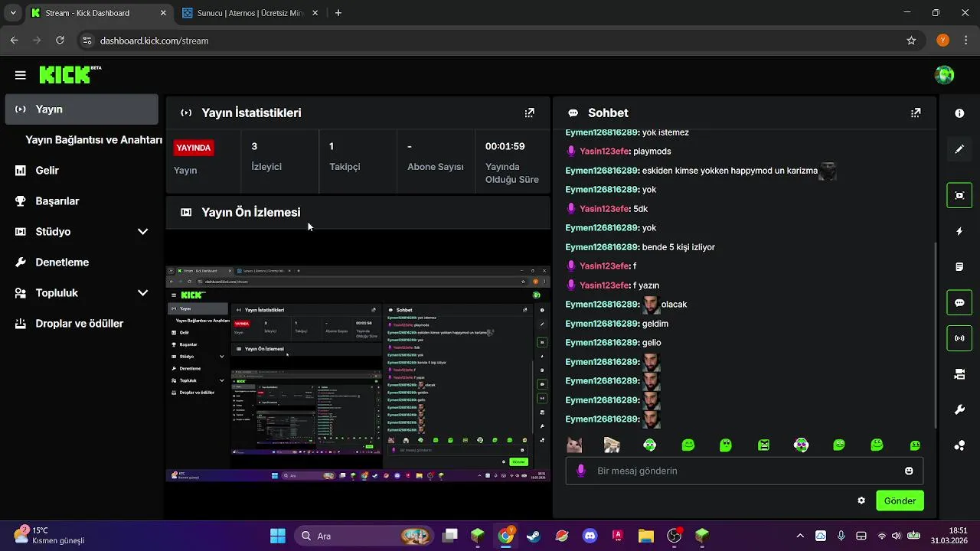980x551 pixels.
Task: Click the username in "Yasin123efe: 5dk"
Action: pos(604,209)
